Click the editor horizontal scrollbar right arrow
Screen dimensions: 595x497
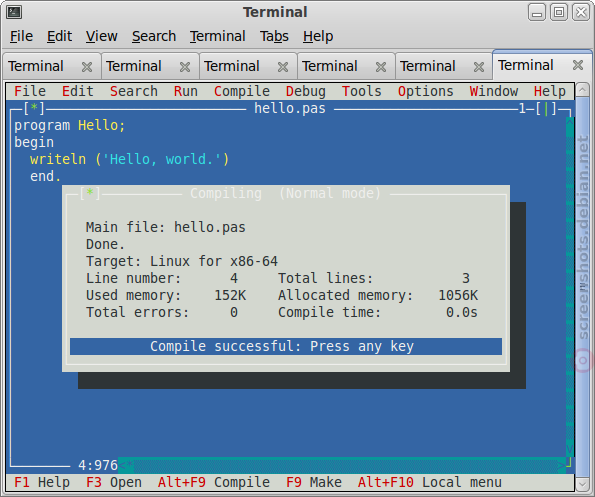[x=562, y=465]
